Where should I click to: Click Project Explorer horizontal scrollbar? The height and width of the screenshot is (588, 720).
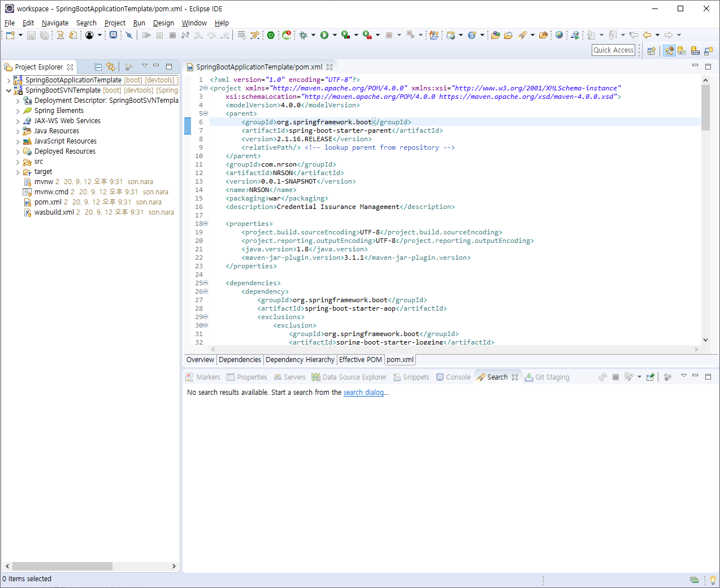pos(62,566)
